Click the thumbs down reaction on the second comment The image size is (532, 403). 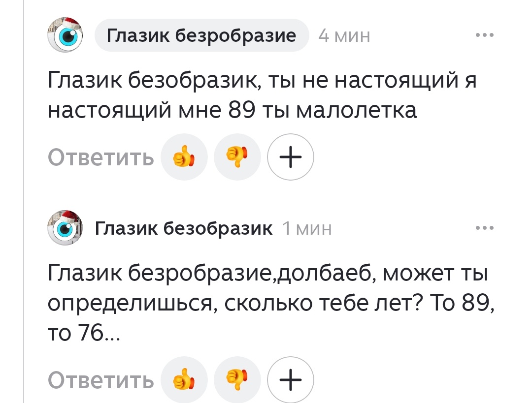click(x=237, y=379)
